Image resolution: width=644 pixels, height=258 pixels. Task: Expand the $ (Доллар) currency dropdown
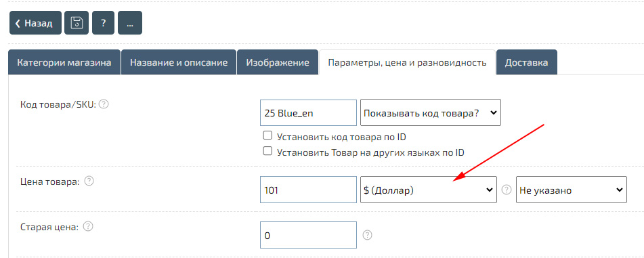pos(429,190)
